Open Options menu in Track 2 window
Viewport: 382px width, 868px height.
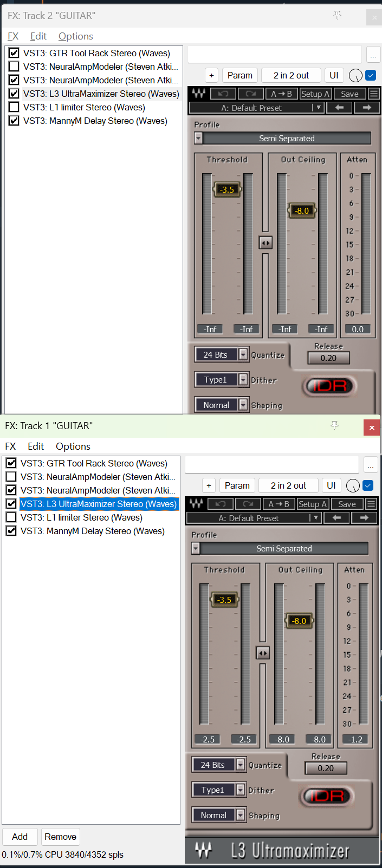tap(76, 36)
